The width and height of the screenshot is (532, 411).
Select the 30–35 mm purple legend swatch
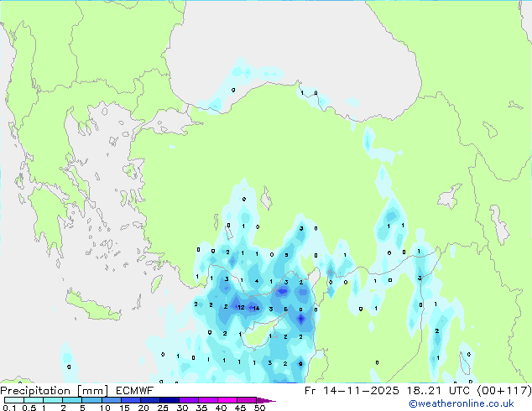pos(189,400)
